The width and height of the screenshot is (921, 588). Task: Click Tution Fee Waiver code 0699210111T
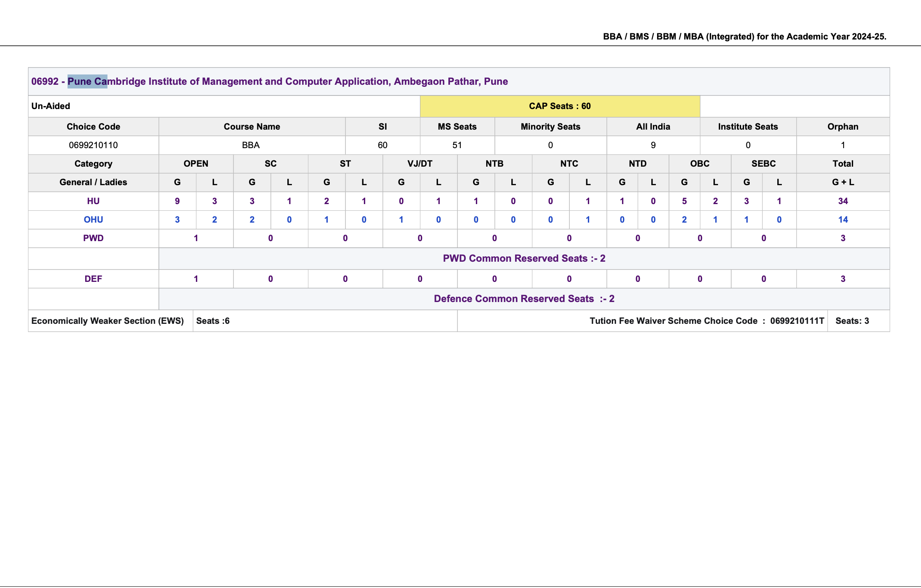point(797,321)
